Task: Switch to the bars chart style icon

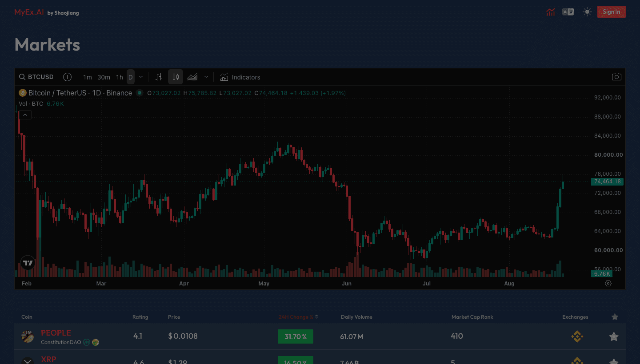Action: [x=159, y=77]
